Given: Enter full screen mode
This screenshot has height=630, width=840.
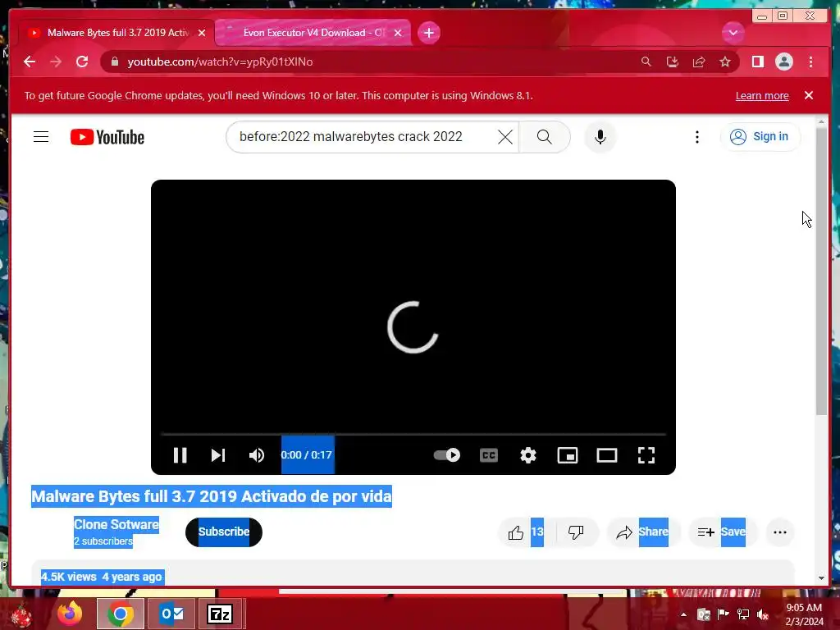Looking at the screenshot, I should [x=646, y=455].
